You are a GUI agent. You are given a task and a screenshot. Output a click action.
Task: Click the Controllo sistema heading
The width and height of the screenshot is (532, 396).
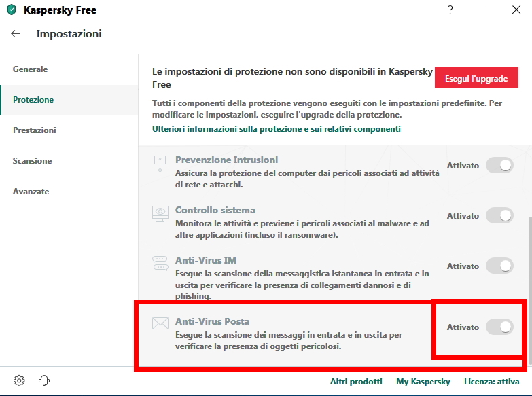click(215, 210)
